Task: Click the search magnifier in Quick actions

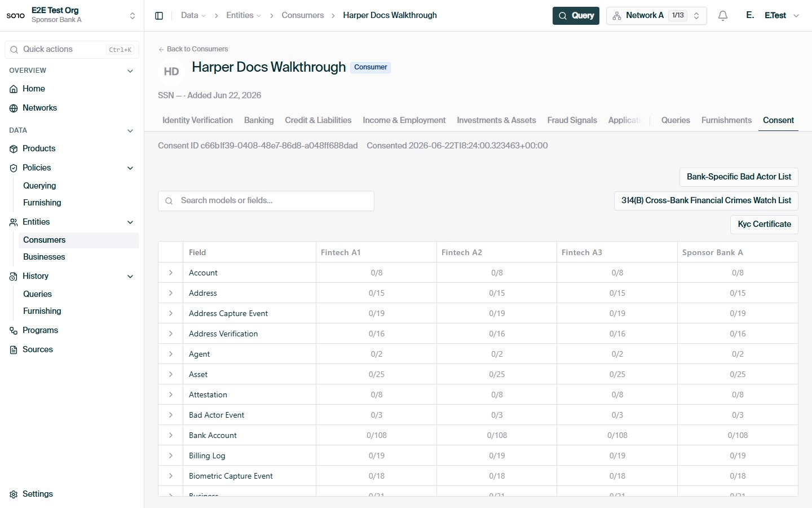Action: [x=14, y=50]
